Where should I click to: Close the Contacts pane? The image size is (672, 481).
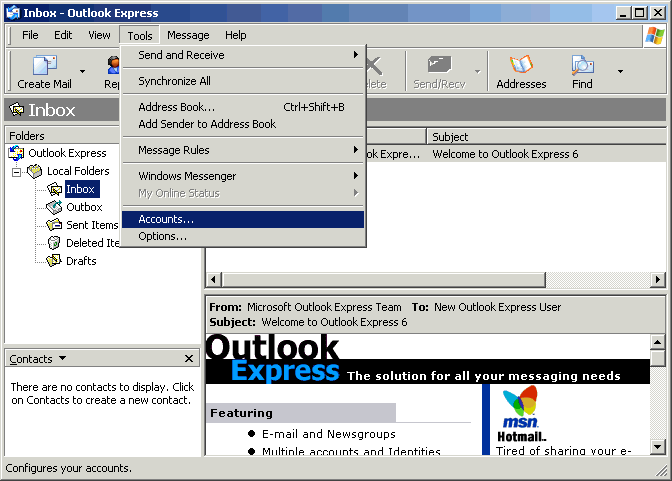click(189, 358)
